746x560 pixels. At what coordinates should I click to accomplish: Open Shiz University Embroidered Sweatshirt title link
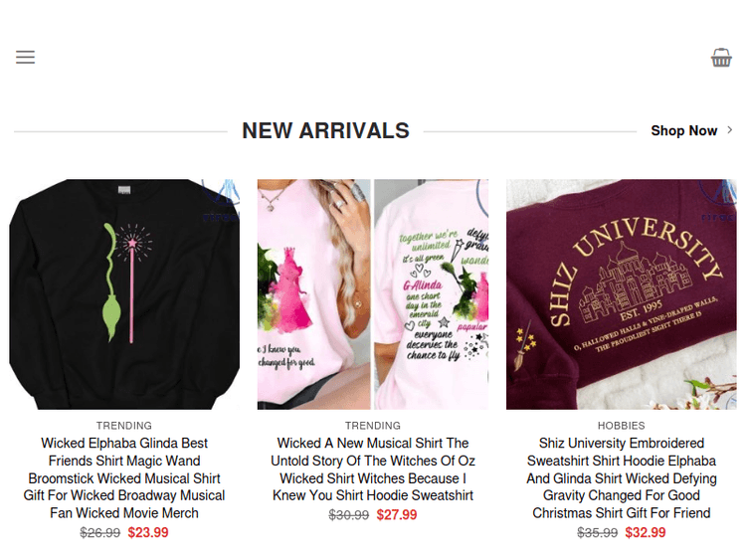tap(622, 478)
